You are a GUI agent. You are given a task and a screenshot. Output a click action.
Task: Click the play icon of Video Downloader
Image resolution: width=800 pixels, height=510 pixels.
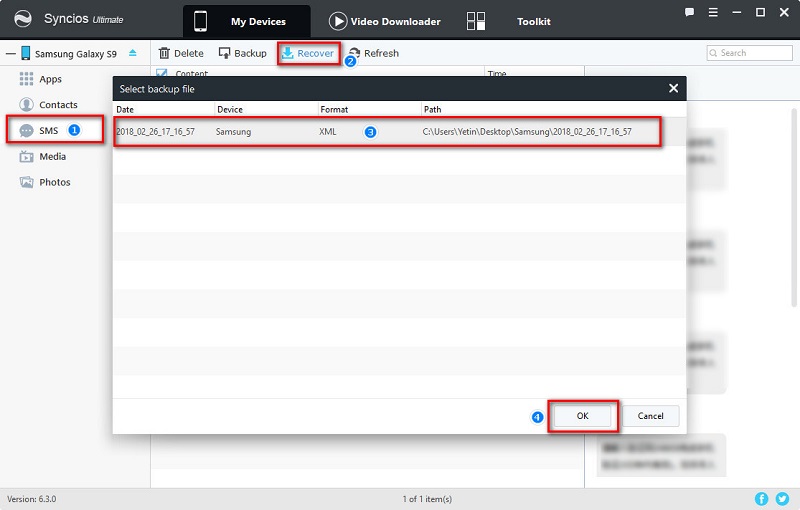[x=338, y=21]
